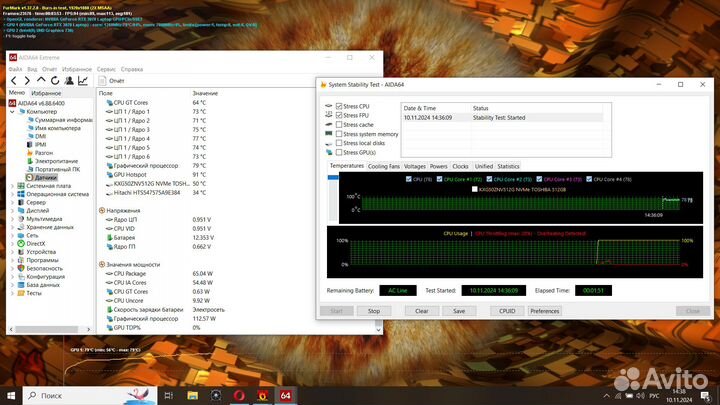Image resolution: width=720 pixels, height=405 pixels.
Task: Collapse the Компьютер tree node
Action: [x=12, y=112]
